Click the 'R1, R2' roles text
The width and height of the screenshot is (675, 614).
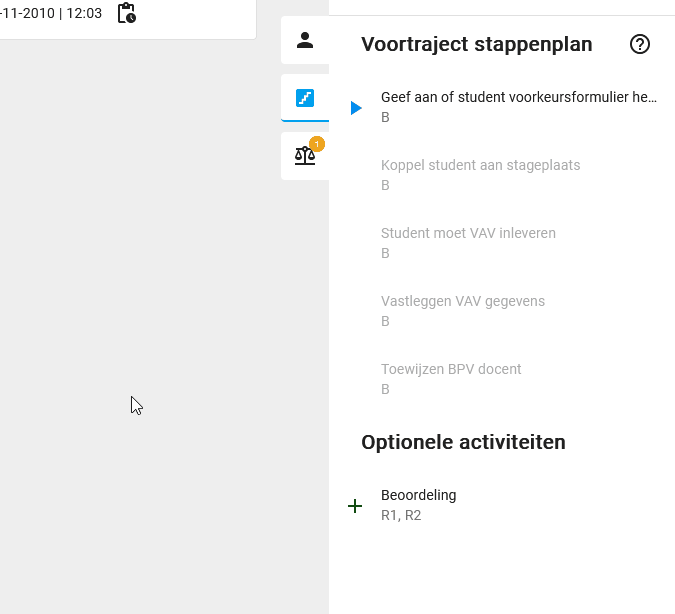pyautogui.click(x=401, y=515)
